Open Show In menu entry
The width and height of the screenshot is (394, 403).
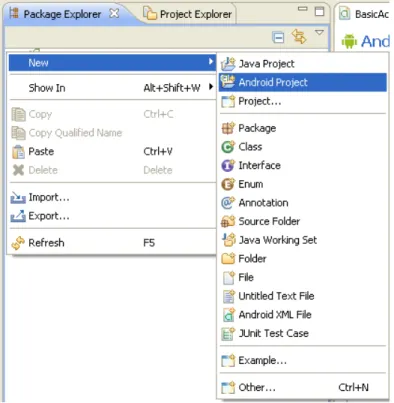coord(112,88)
